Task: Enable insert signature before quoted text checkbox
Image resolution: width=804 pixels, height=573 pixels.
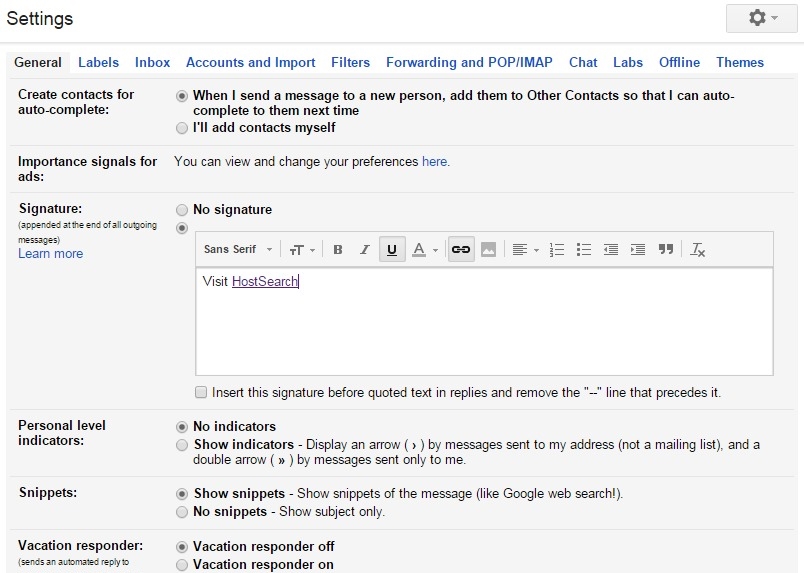Action: pos(201,393)
